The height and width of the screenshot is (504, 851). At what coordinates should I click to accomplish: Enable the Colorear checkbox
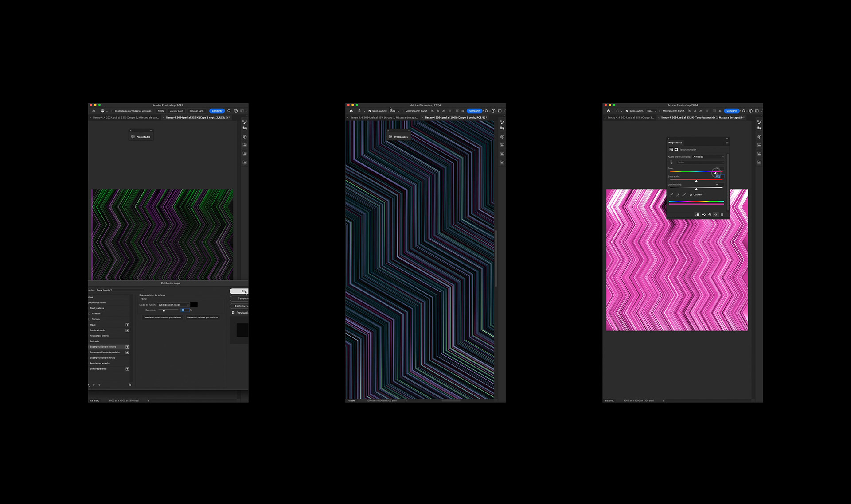tap(691, 194)
